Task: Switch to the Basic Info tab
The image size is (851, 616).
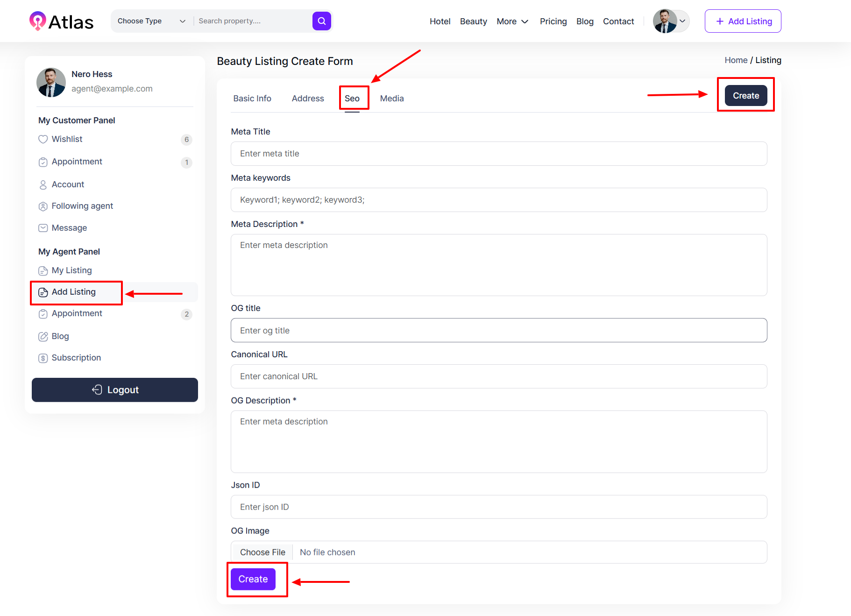Action: pos(252,99)
